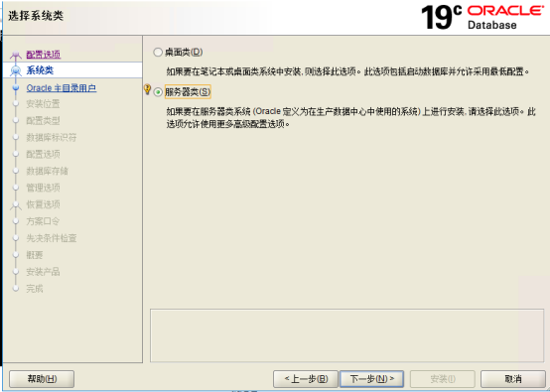Go back with the 上一步(B) button
The image size is (550, 392).
(x=306, y=379)
